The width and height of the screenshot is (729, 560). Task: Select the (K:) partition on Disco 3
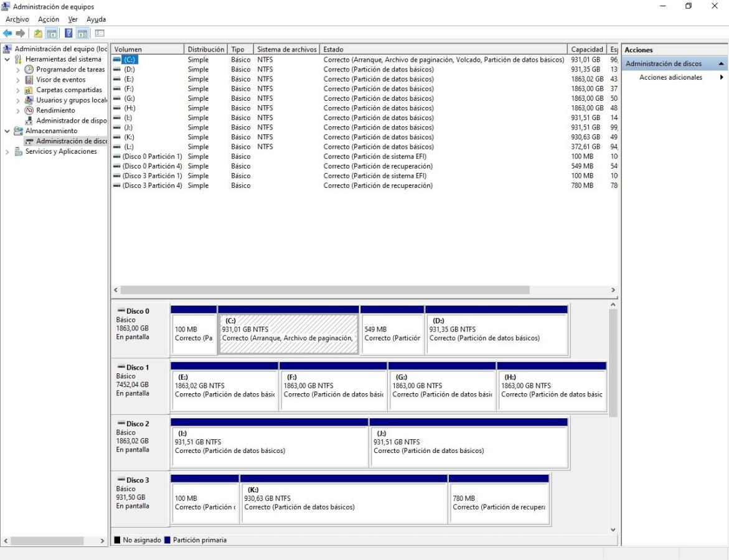[x=343, y=503]
